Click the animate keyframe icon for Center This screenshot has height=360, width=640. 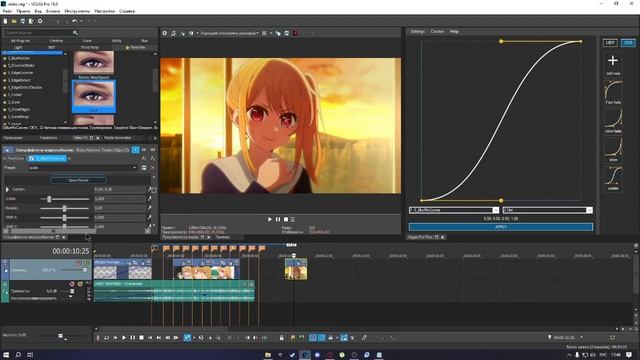[149, 189]
